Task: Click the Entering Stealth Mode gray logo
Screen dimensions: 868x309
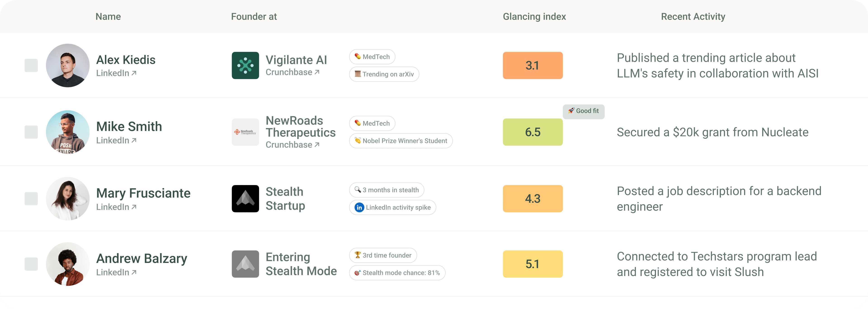Action: coord(245,264)
